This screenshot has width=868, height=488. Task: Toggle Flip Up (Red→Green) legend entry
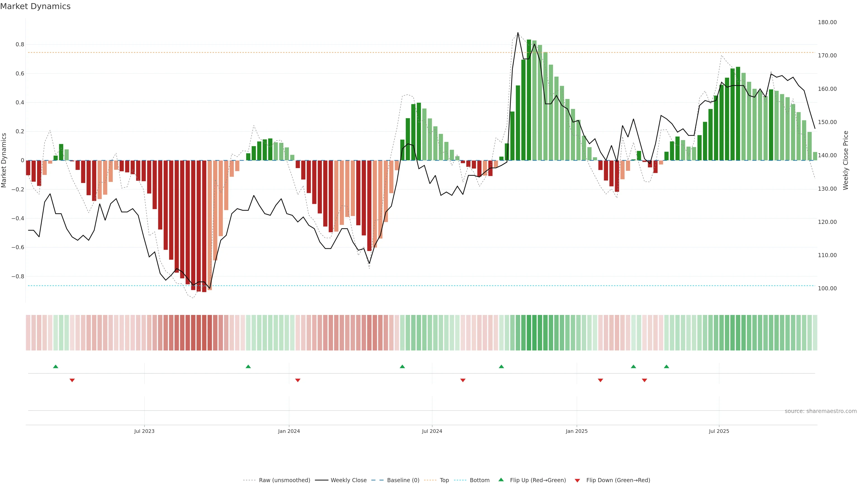(x=538, y=480)
